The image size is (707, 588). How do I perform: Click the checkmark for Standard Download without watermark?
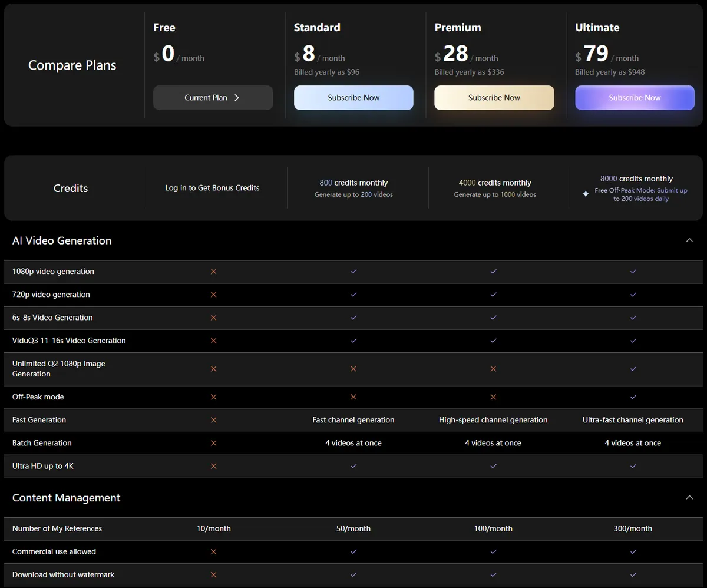point(353,575)
